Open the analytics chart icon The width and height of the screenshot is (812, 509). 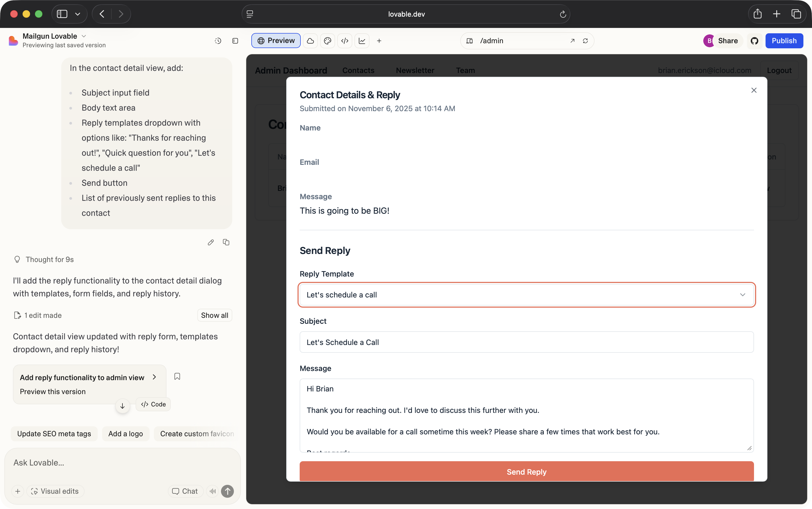362,41
